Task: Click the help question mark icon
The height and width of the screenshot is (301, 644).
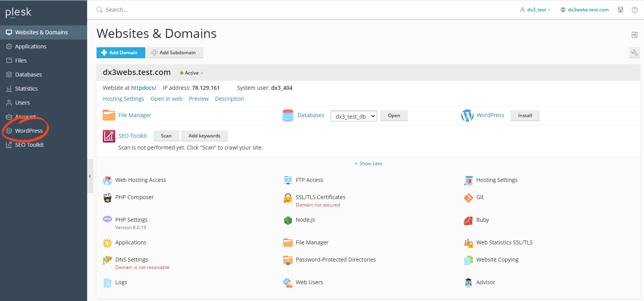Action: 635,10
